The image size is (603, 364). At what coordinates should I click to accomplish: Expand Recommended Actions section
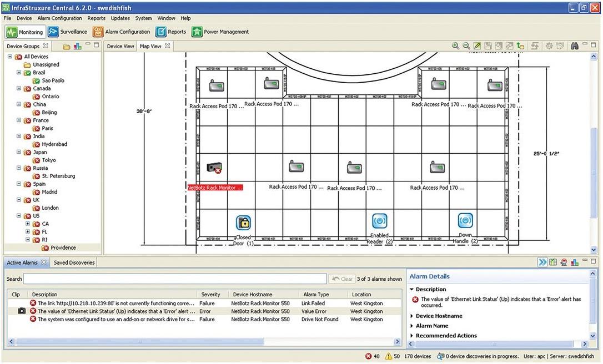(411, 336)
